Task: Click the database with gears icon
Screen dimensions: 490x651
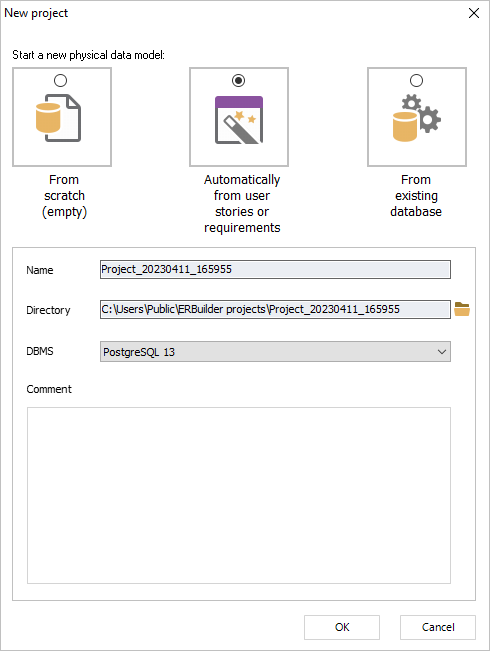Action: tap(416, 118)
